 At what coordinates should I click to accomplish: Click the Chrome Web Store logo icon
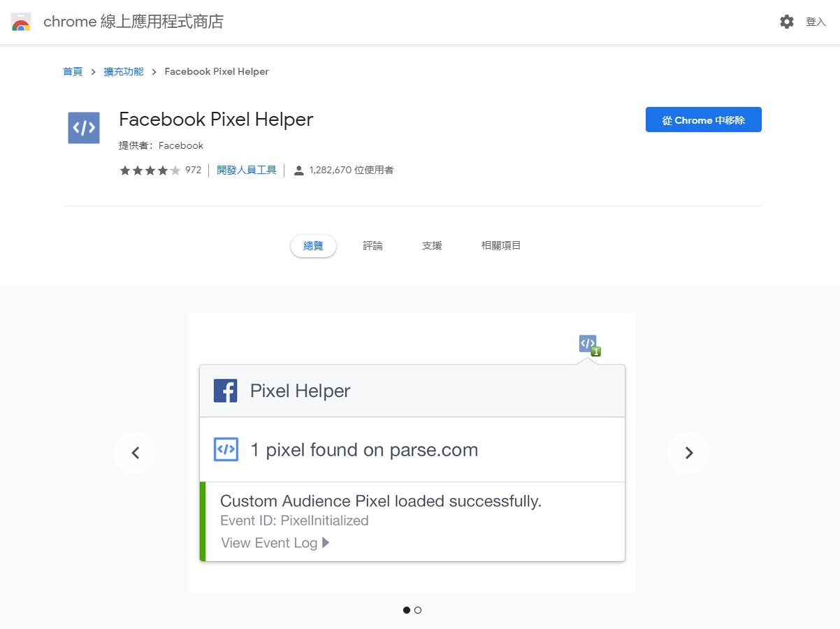coord(21,22)
